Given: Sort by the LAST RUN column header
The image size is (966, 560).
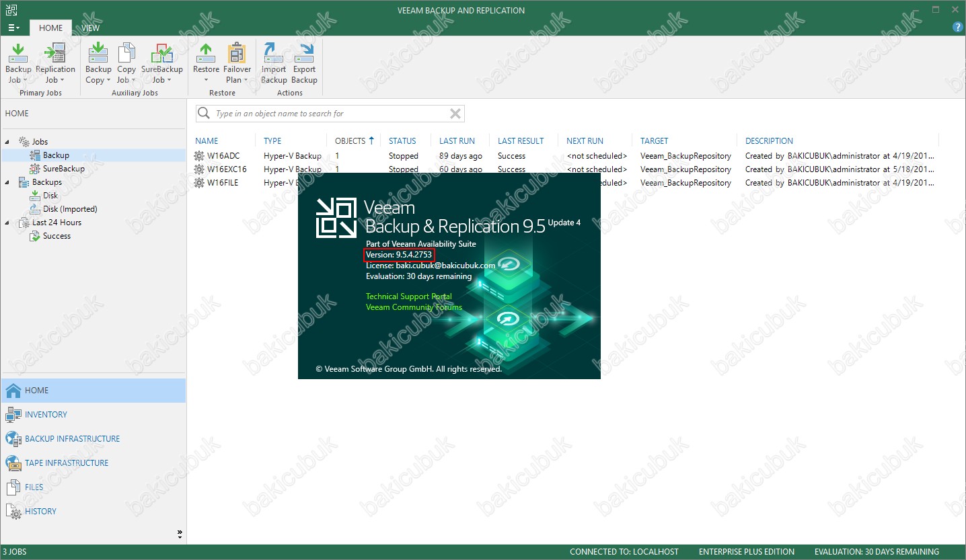Looking at the screenshot, I should click(x=457, y=141).
